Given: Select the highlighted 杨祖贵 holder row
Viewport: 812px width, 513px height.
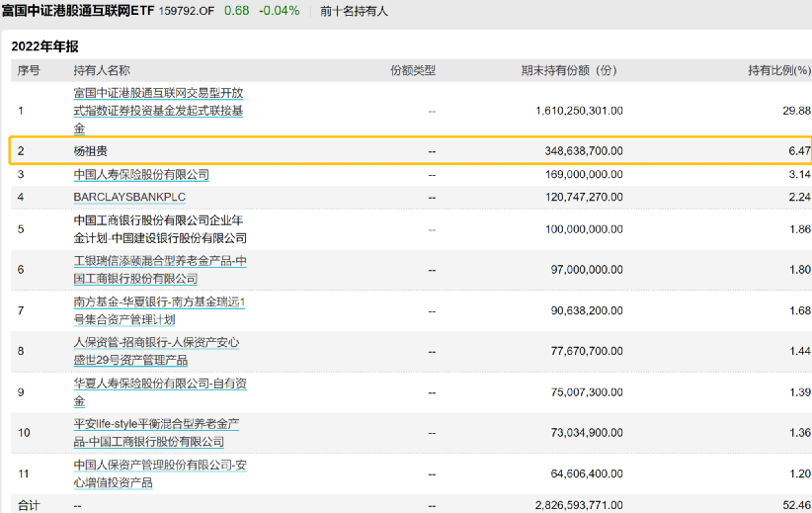Looking at the screenshot, I should click(x=411, y=151).
